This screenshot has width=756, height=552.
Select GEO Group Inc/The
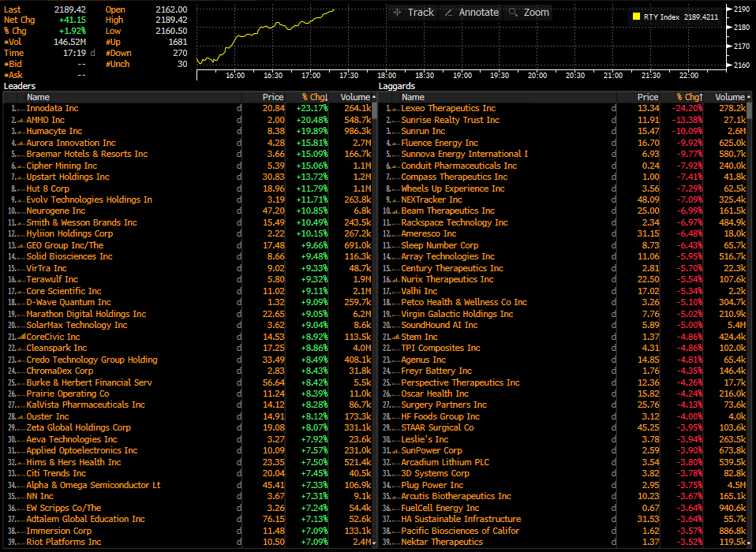65,245
